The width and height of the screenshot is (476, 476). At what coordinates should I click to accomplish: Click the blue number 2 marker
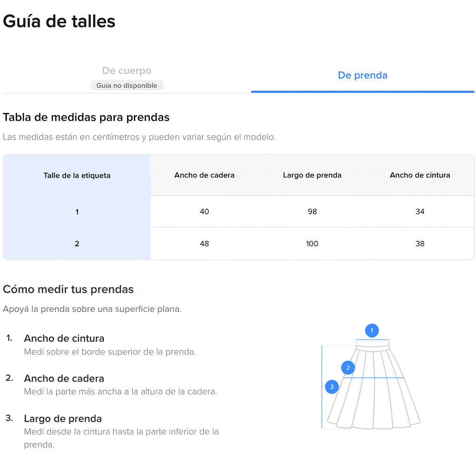tap(348, 368)
